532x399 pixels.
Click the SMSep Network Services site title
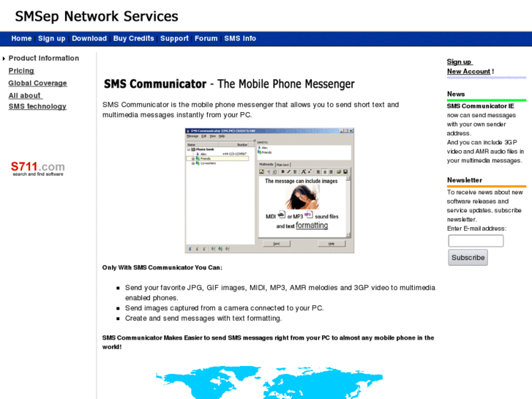point(97,16)
